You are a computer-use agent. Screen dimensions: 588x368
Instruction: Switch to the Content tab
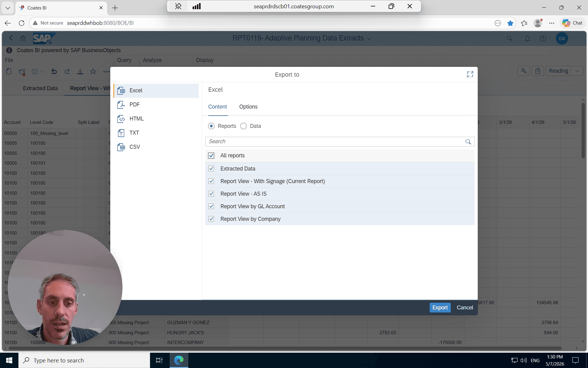(218, 107)
